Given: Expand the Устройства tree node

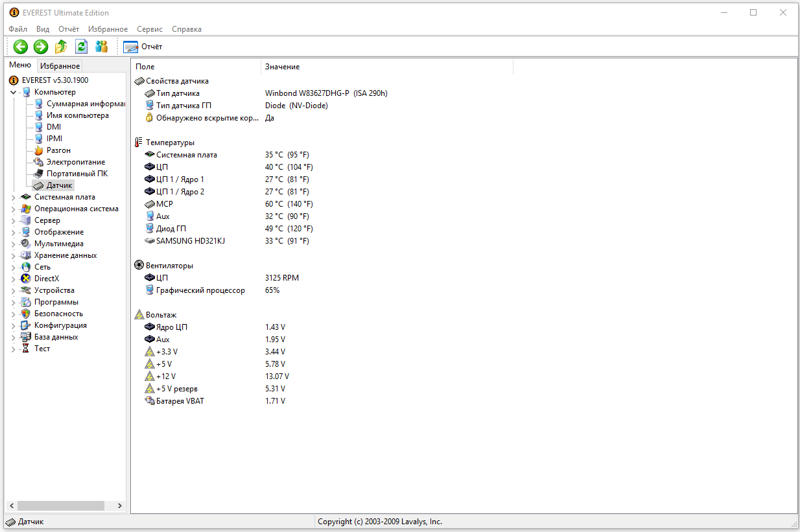Looking at the screenshot, I should (x=14, y=290).
